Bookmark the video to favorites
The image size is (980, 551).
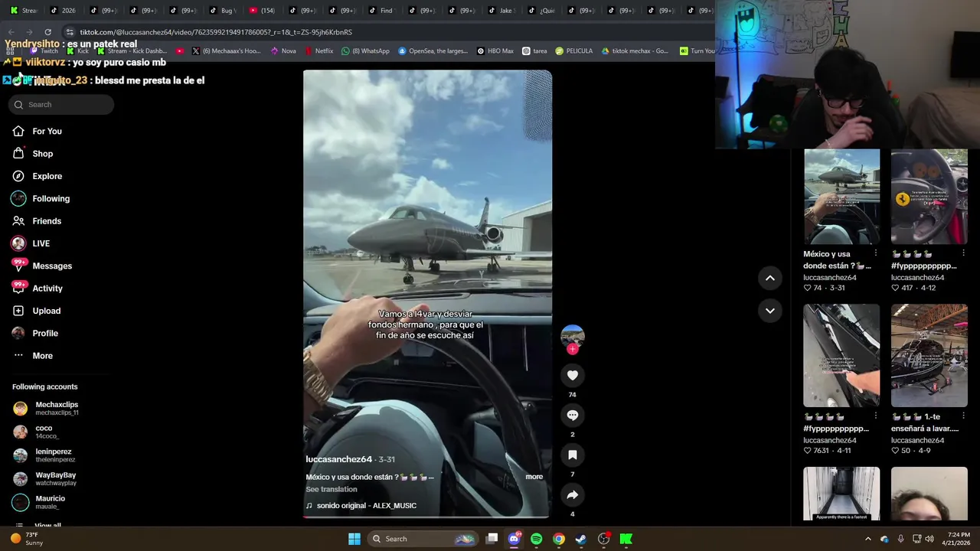(x=573, y=455)
